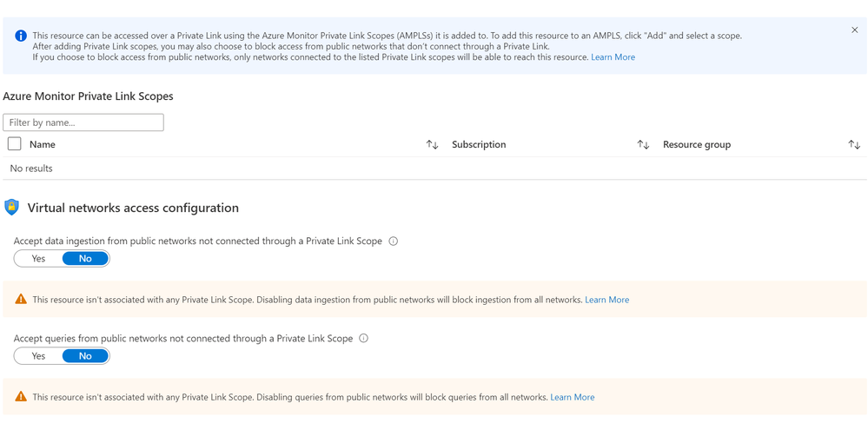Show info tooltip for public queries setting

point(363,339)
